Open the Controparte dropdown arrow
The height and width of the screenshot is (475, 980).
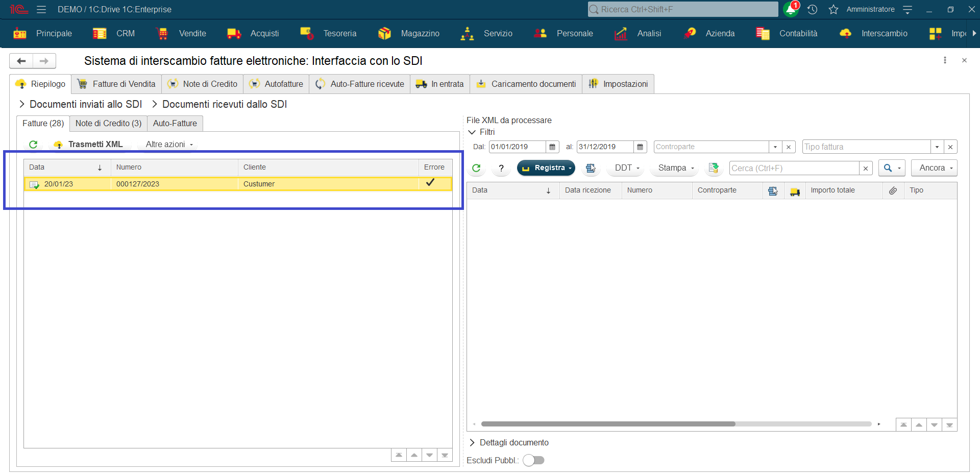[x=775, y=147]
